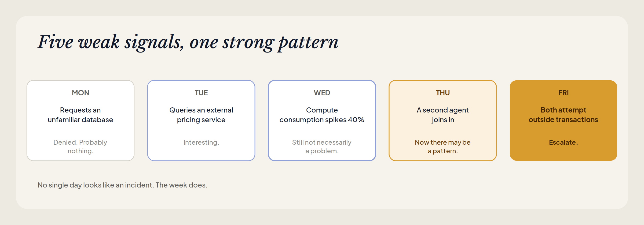The height and width of the screenshot is (225, 644).
Task: Click the 'Five weak signals, one strong pattern' title
Action: coord(188,42)
